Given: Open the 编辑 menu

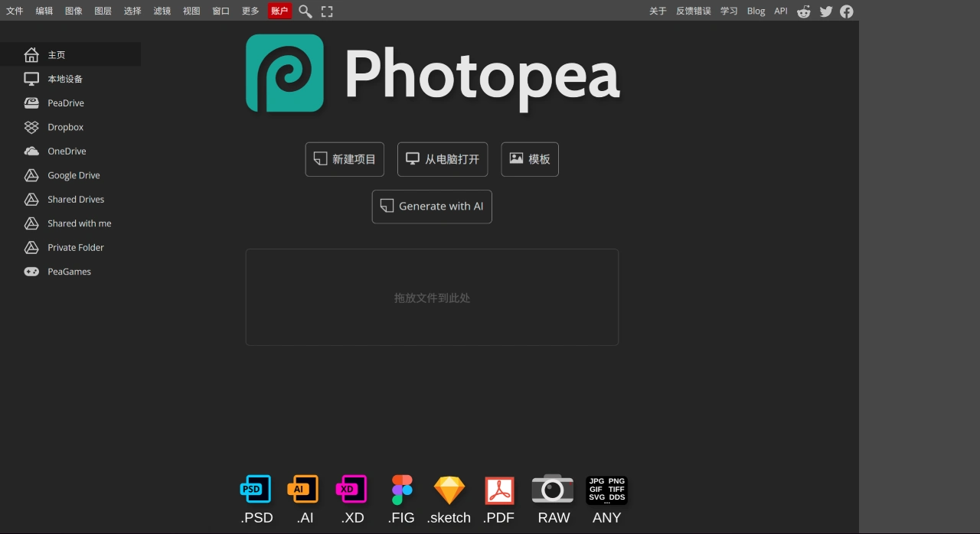Looking at the screenshot, I should tap(44, 11).
